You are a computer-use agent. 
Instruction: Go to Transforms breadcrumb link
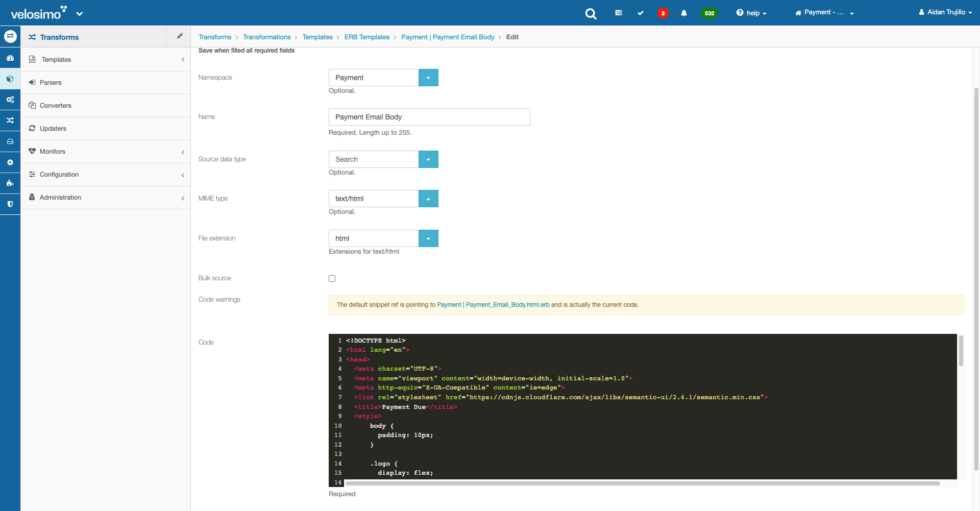click(215, 37)
